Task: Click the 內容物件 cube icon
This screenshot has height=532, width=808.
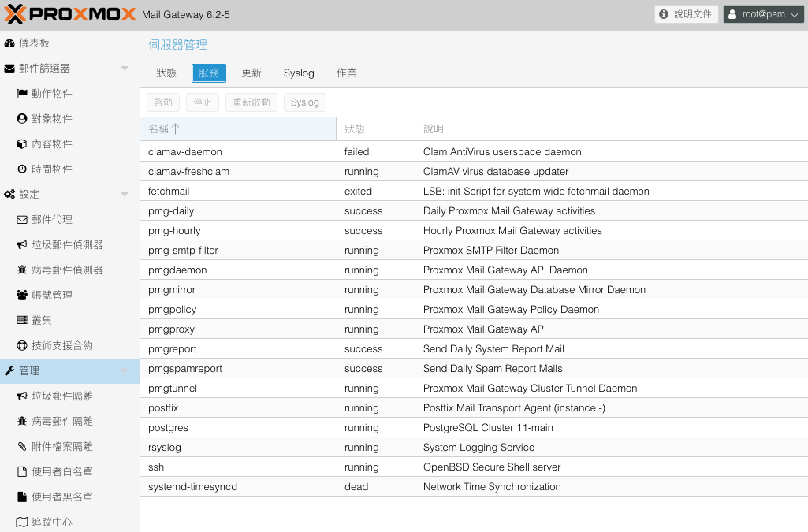Action: (x=21, y=144)
